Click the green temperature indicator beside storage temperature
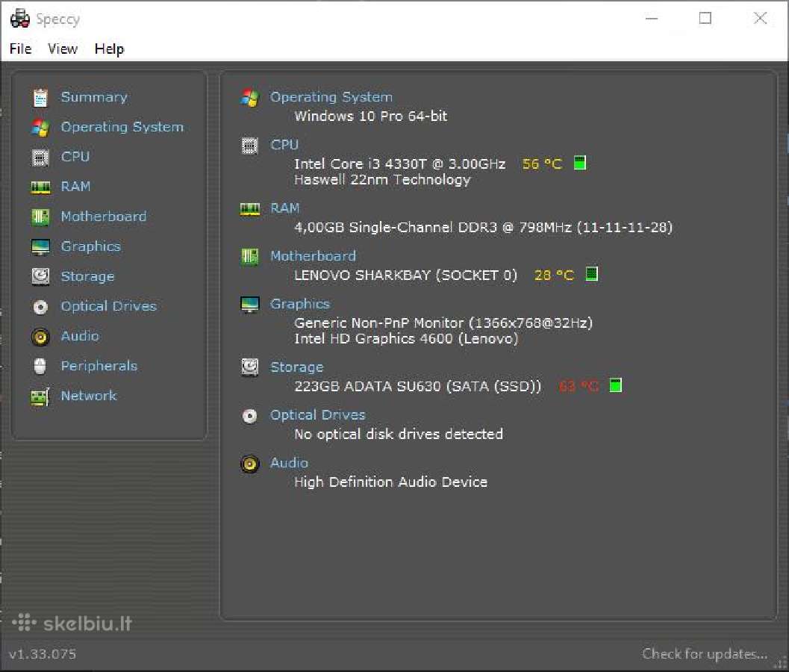Image resolution: width=789 pixels, height=672 pixels. 615,385
